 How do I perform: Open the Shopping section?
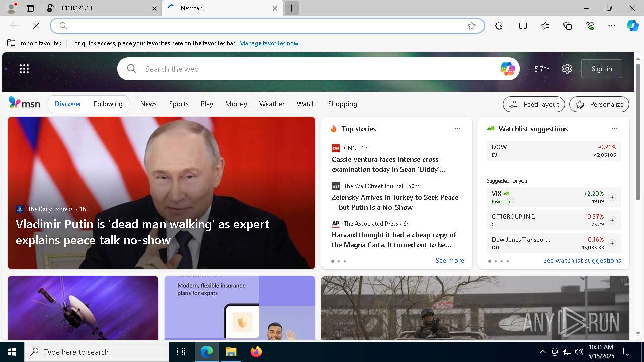[343, 104]
